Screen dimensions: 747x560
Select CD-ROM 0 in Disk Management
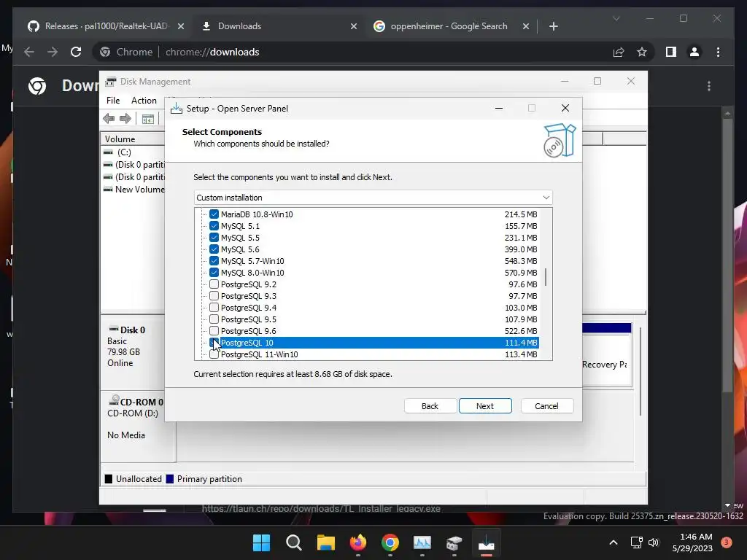point(138,426)
